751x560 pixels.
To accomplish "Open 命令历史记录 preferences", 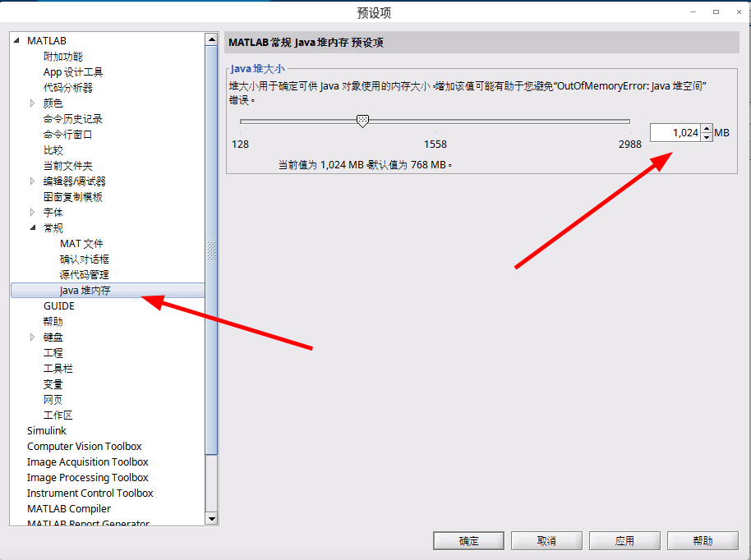I will (73, 119).
